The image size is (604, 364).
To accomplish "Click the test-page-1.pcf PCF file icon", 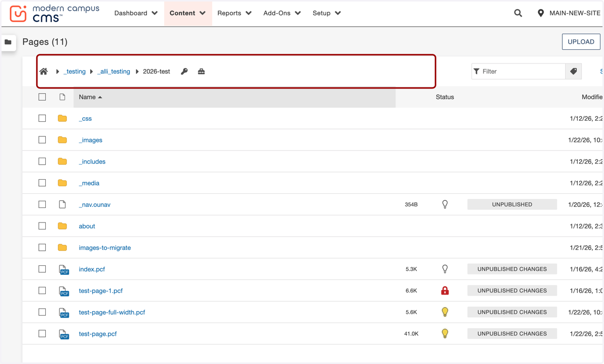I will tap(64, 291).
